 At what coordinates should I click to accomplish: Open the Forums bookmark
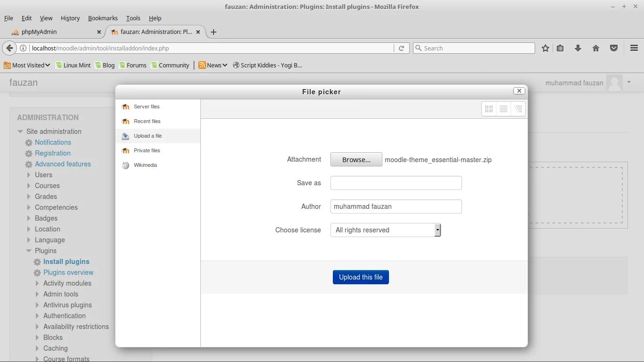[132, 65]
